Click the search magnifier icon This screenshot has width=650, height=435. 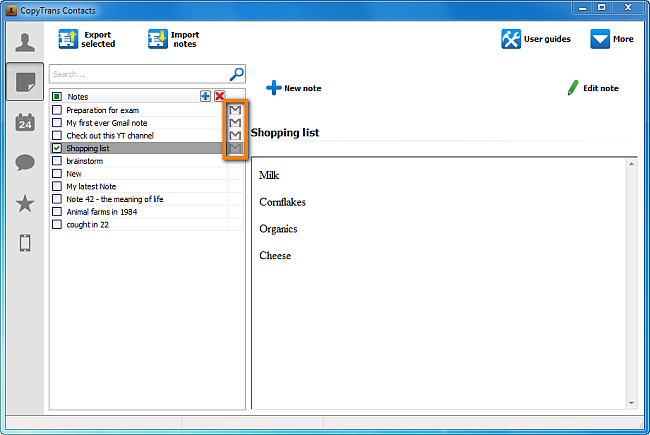pyautogui.click(x=236, y=74)
